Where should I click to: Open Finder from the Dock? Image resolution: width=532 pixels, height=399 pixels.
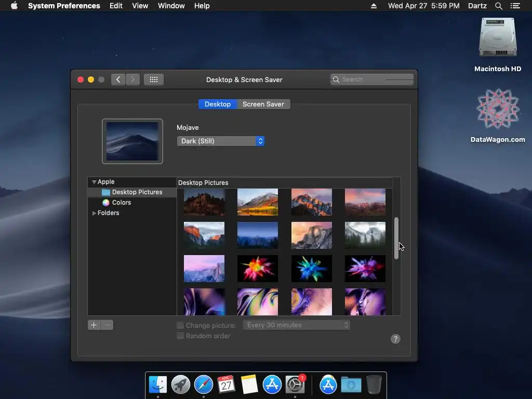click(158, 385)
